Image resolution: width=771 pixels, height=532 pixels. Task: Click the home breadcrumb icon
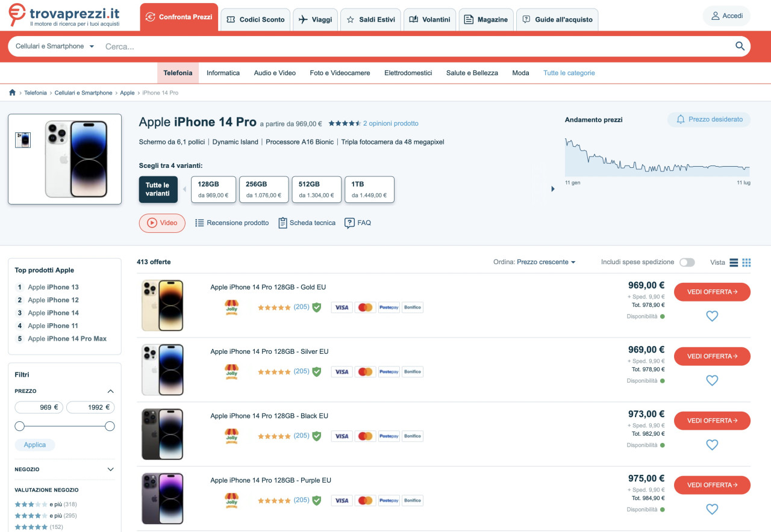pyautogui.click(x=12, y=93)
